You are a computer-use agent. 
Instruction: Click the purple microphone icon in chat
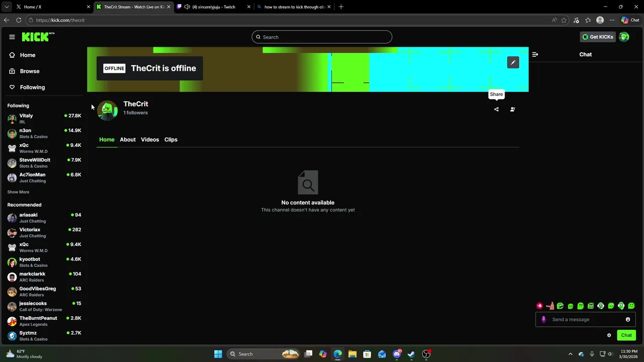click(x=543, y=319)
